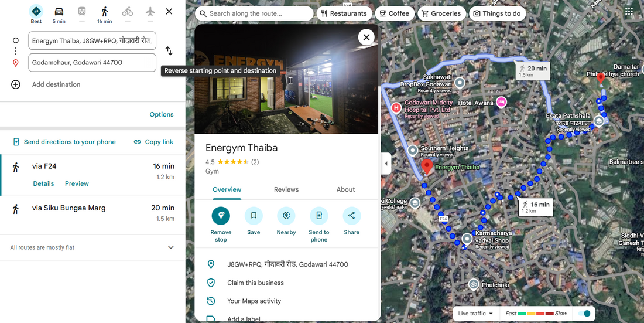The image size is (644, 323).
Task: Filter by Coffee chip
Action: click(x=395, y=13)
